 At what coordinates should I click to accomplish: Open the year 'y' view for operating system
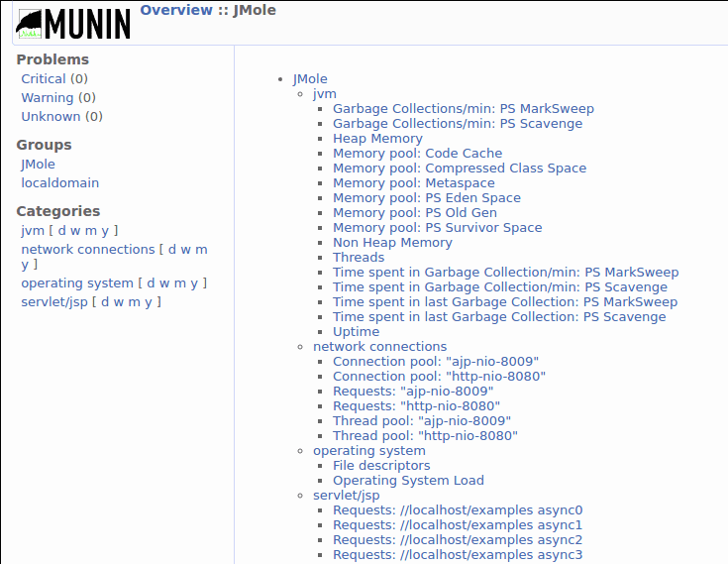click(x=194, y=283)
